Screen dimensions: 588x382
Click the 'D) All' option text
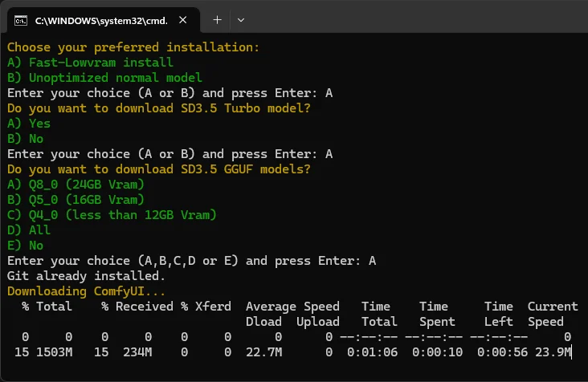pos(29,230)
